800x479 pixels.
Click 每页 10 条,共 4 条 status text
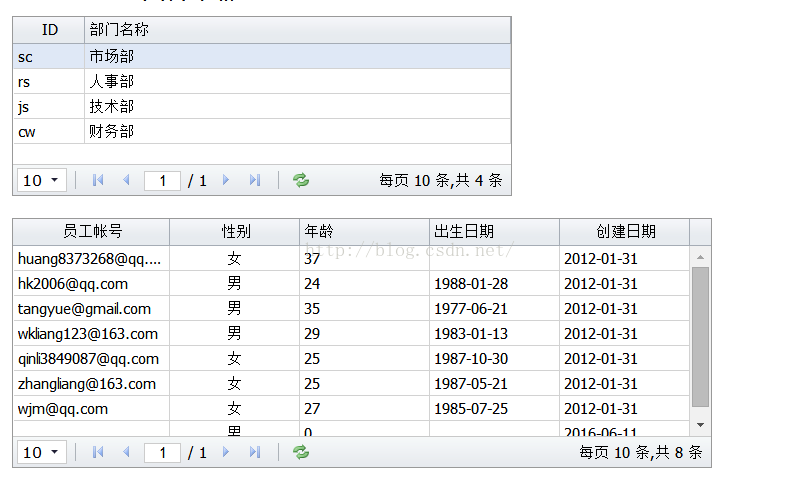coord(441,180)
